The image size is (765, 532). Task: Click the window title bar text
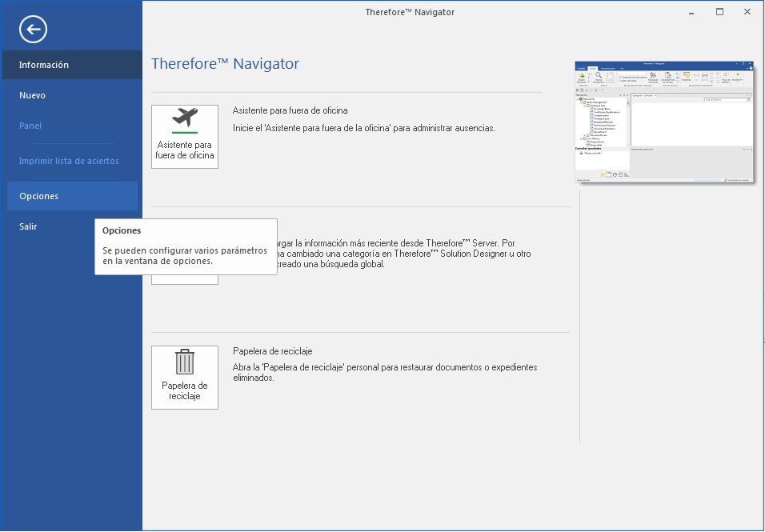410,12
